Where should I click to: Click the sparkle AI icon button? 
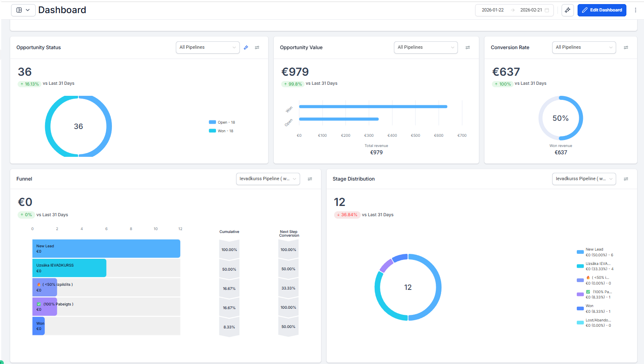(567, 10)
